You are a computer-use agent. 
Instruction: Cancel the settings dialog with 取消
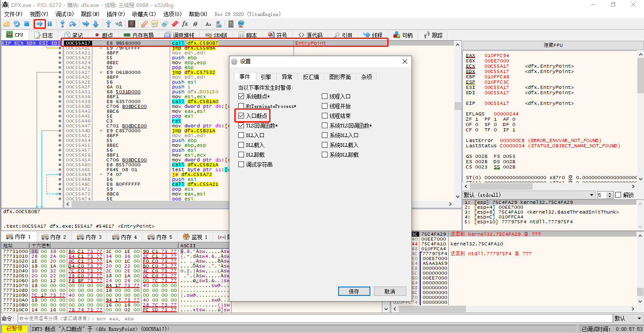(390, 291)
